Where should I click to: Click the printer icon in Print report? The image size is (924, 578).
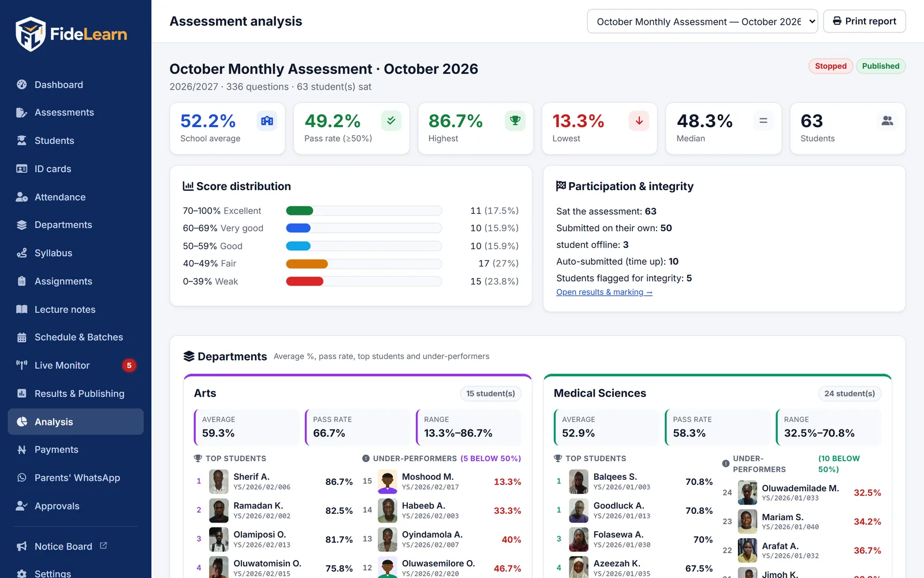(837, 21)
